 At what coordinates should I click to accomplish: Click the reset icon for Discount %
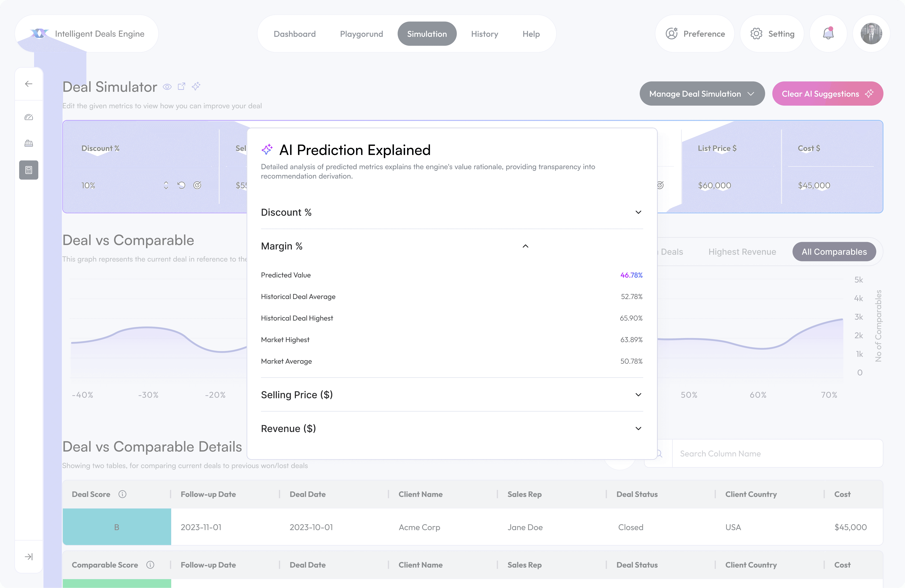coord(181,185)
